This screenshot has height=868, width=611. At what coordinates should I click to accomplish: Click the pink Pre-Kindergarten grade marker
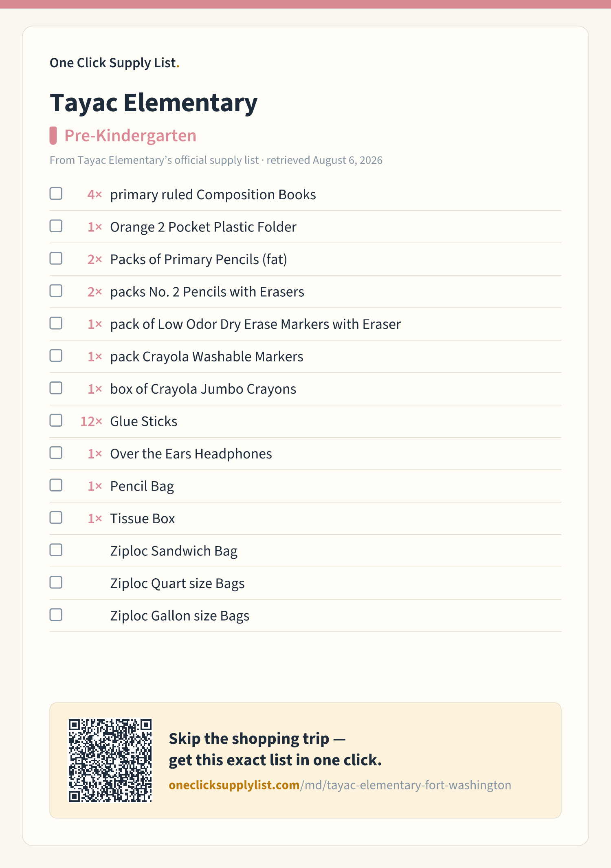click(x=53, y=136)
